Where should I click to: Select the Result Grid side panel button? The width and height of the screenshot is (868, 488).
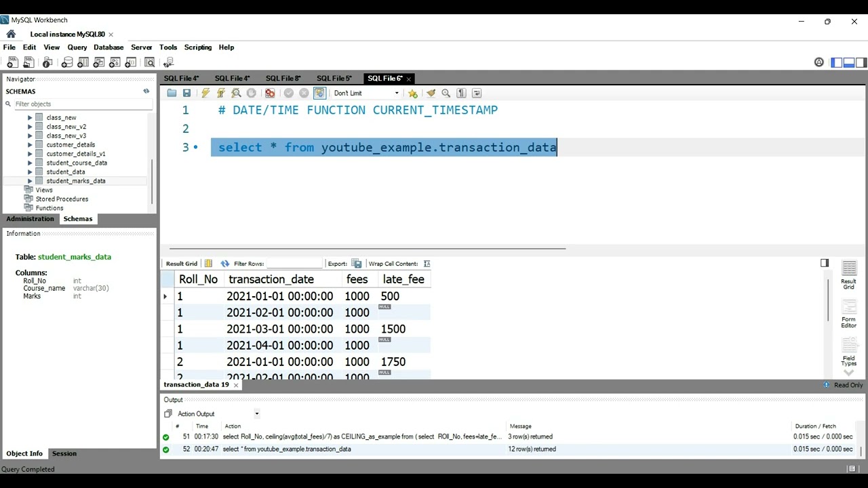(849, 275)
